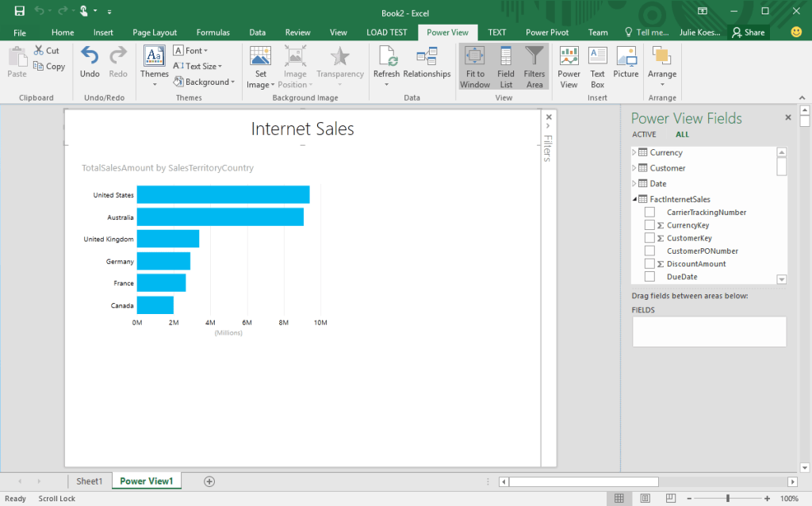Insert a Text Box
The width and height of the screenshot is (812, 506).
(598, 67)
